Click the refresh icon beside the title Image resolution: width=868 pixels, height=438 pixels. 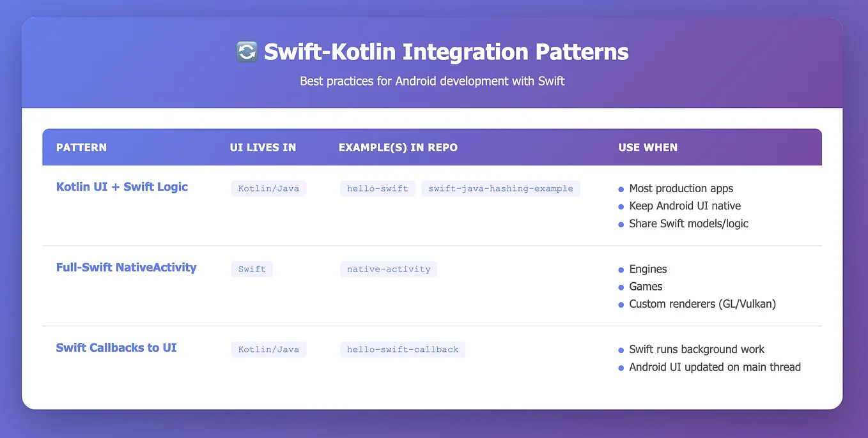246,52
